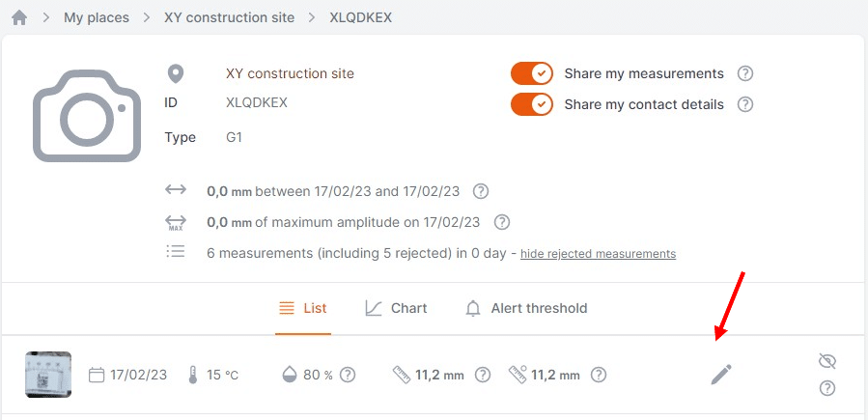The height and width of the screenshot is (420, 868).
Task: Click help icon beside maximum amplitude line
Action: pos(501,222)
